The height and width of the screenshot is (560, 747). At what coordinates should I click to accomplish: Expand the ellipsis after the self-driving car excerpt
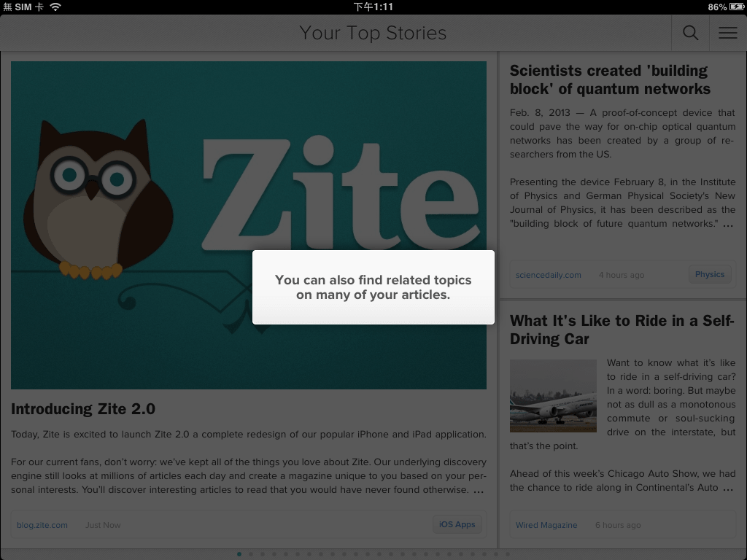[728, 489]
